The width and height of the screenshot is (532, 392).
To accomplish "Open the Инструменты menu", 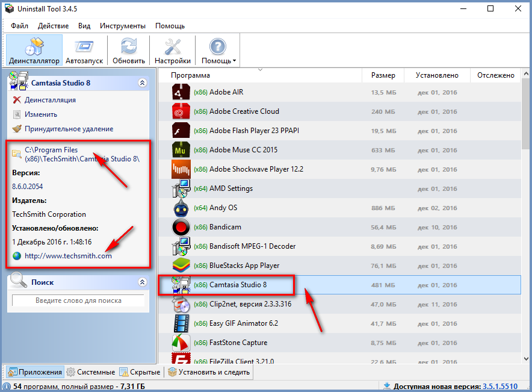I will tap(123, 26).
